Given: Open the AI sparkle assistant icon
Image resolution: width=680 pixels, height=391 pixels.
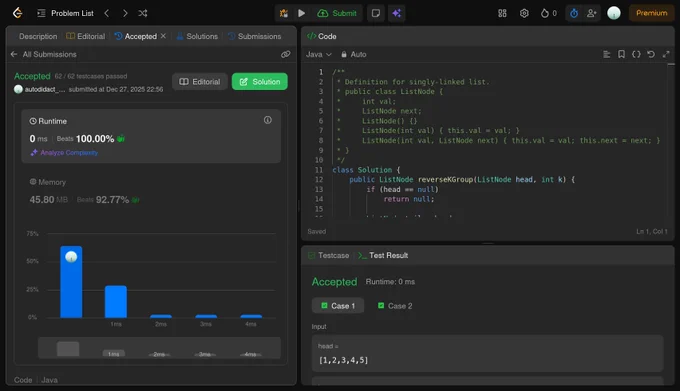Looking at the screenshot, I should point(396,13).
